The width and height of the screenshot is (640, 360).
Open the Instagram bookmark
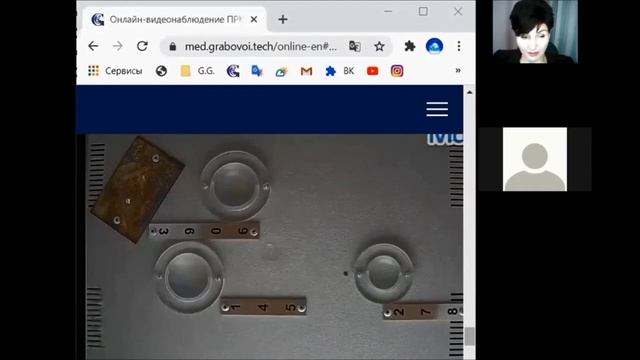click(397, 71)
